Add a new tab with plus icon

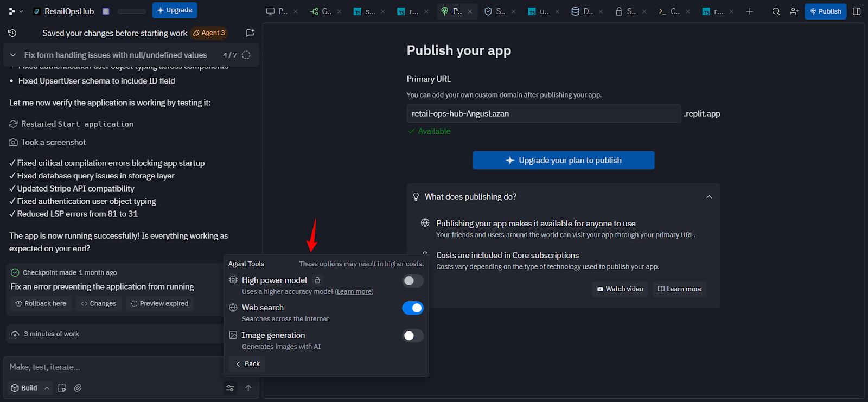click(750, 11)
